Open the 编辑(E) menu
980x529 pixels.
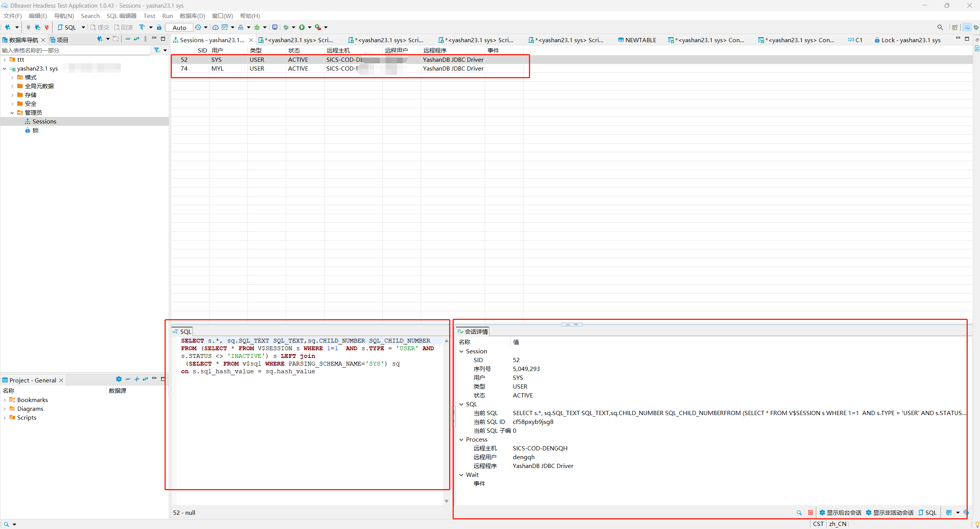coord(38,16)
